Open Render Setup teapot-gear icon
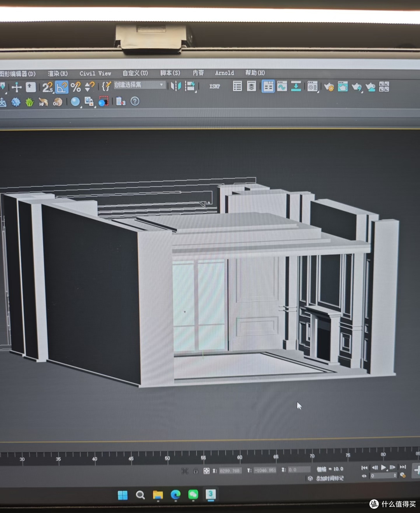The image size is (420, 513). tap(329, 87)
